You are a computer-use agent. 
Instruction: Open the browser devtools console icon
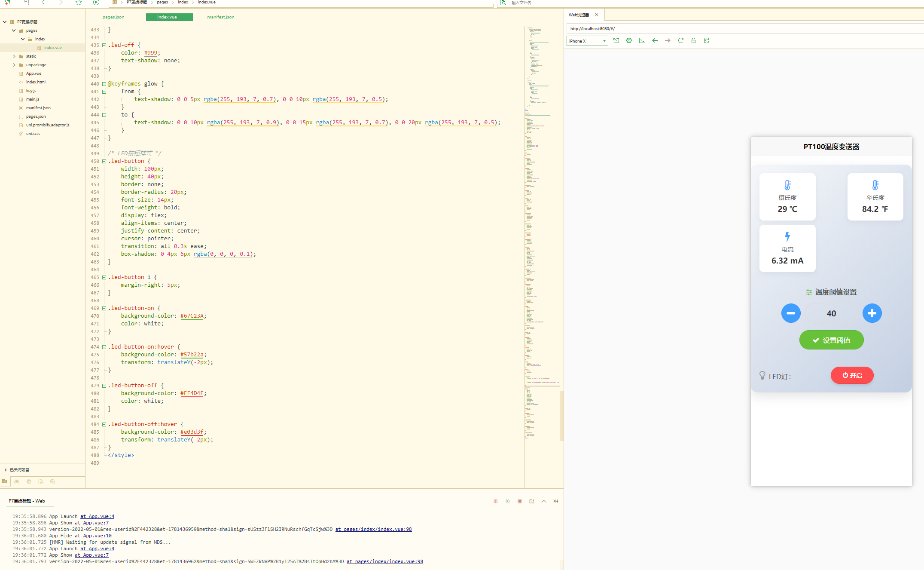(642, 40)
